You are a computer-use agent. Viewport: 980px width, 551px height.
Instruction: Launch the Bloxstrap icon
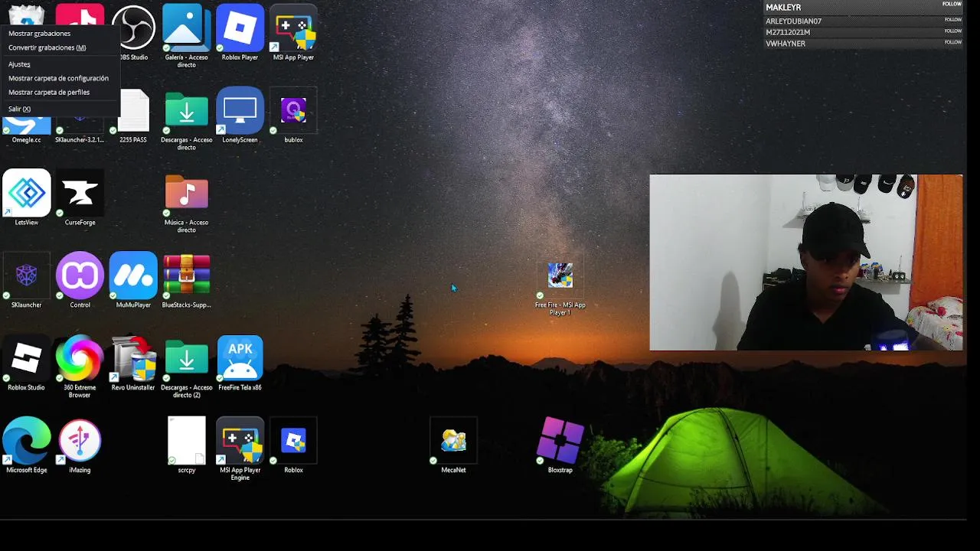coord(560,442)
